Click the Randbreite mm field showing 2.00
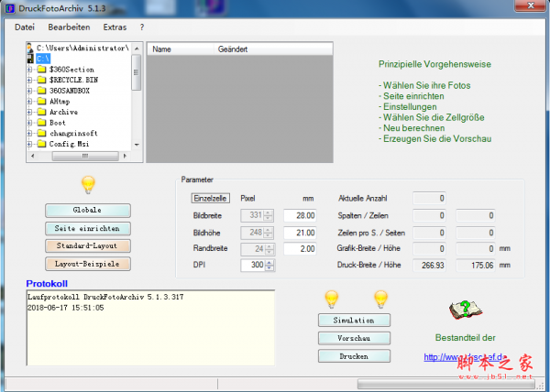The height and width of the screenshot is (392, 550). pyautogui.click(x=300, y=249)
